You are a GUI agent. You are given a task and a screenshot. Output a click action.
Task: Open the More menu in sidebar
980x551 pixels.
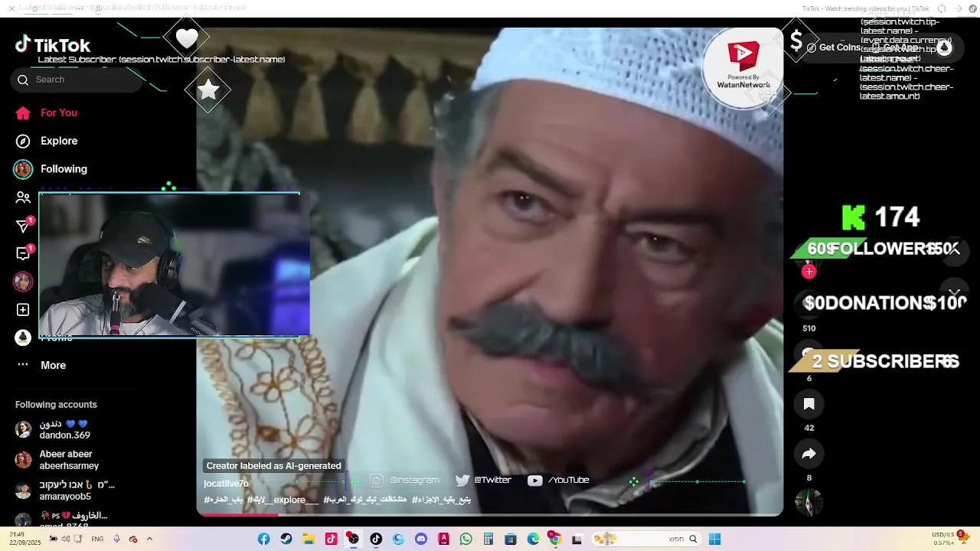[x=41, y=365]
